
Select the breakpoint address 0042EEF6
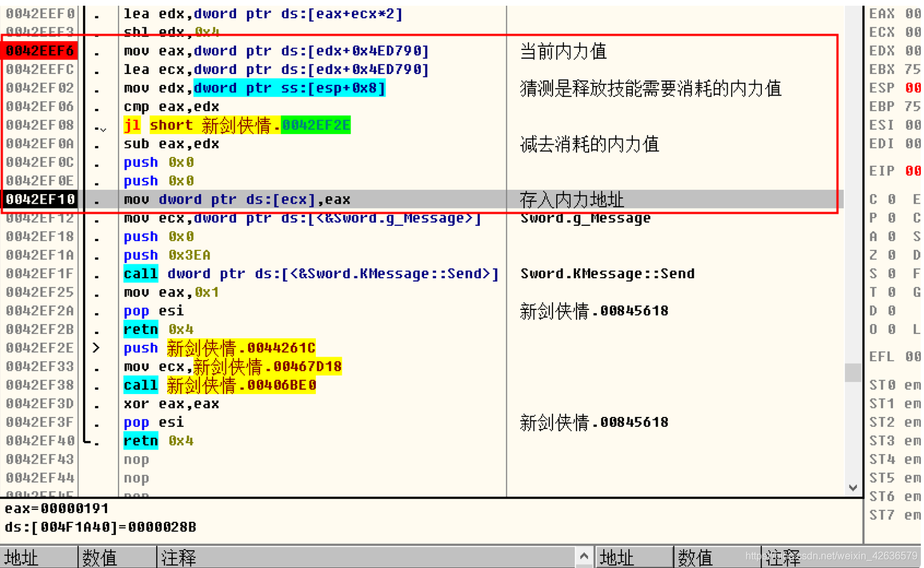(40, 51)
